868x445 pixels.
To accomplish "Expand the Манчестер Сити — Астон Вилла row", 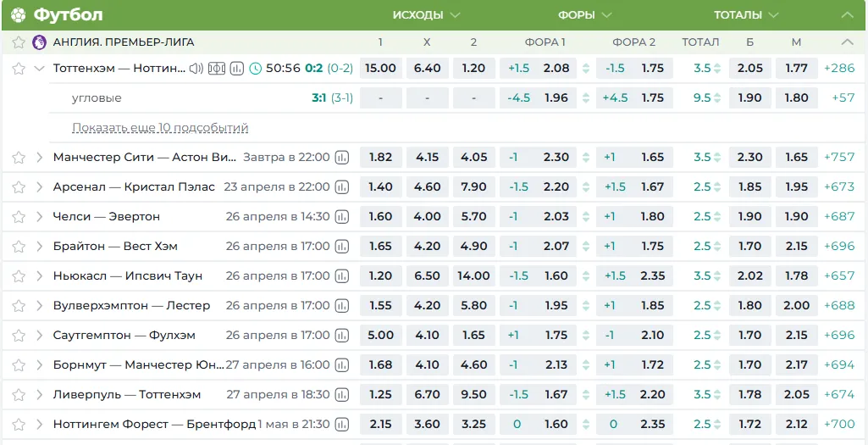I will point(39,157).
